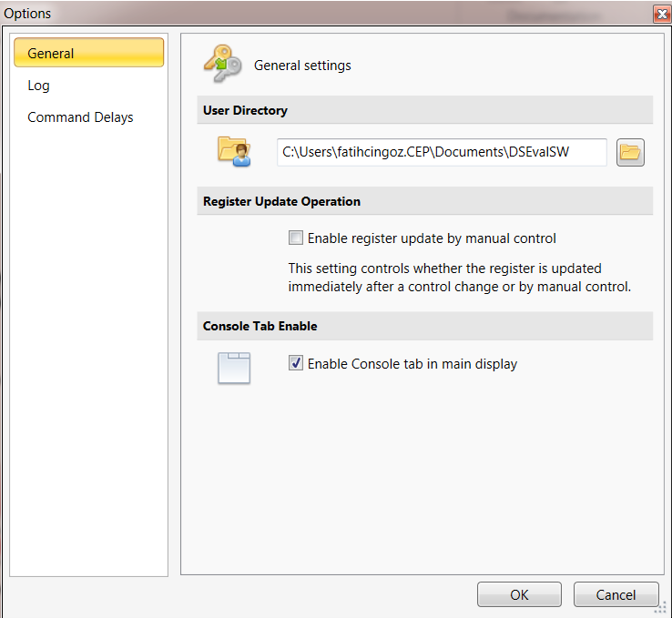
Task: Click the window resize grip at corner
Action: click(662, 608)
